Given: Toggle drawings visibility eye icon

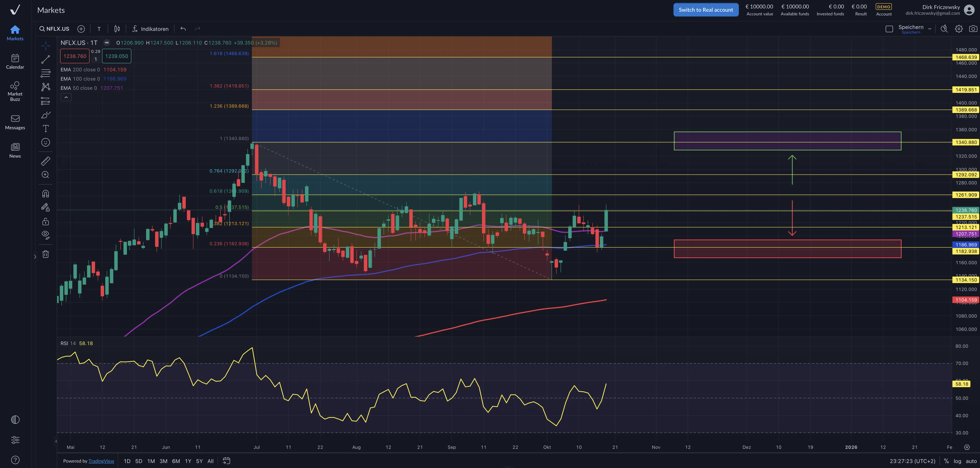Looking at the screenshot, I should (45, 235).
